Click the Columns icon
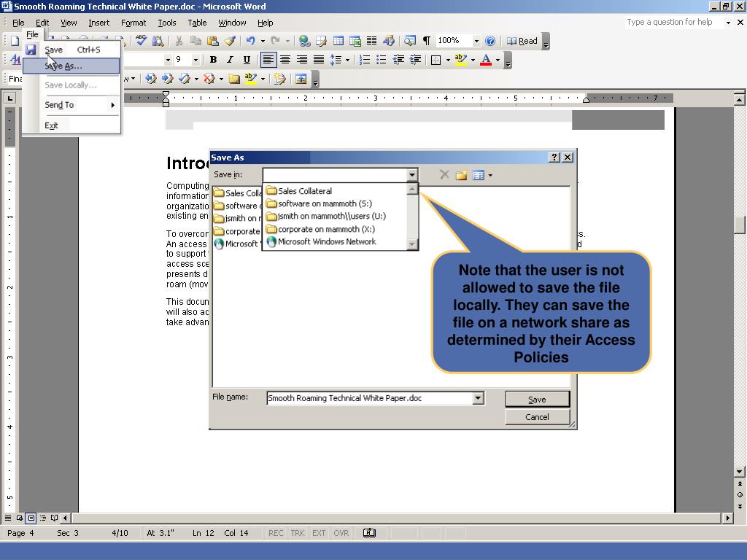 pyautogui.click(x=371, y=41)
